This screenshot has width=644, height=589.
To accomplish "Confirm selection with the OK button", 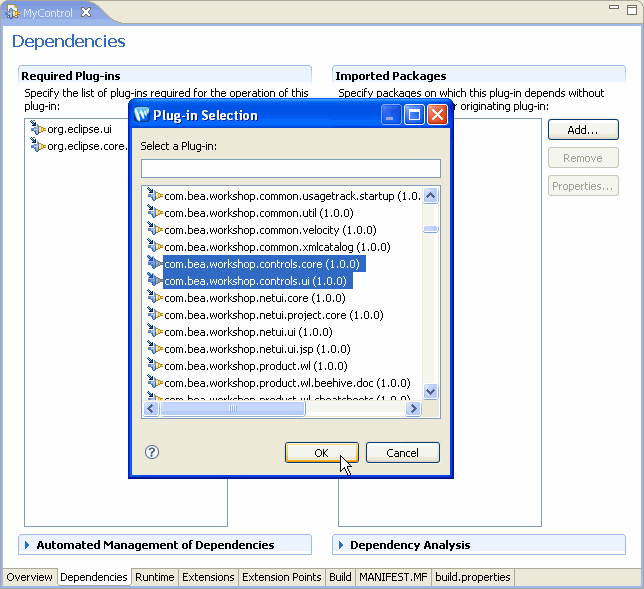I will point(322,453).
